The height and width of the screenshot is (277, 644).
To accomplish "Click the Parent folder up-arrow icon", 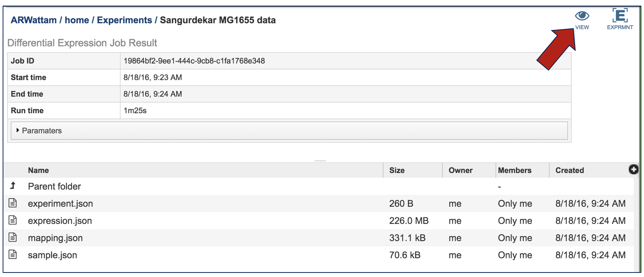I will pos(13,186).
